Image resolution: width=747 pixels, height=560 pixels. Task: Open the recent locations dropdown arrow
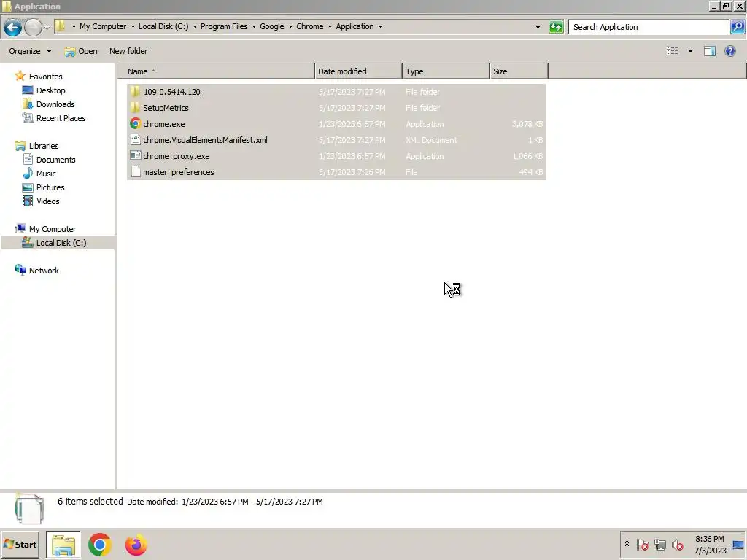pyautogui.click(x=47, y=28)
